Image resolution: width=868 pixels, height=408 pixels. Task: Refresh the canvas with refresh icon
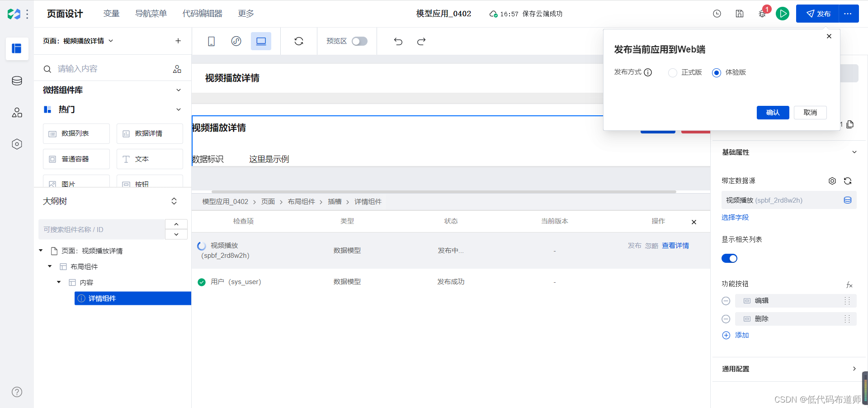pyautogui.click(x=299, y=41)
